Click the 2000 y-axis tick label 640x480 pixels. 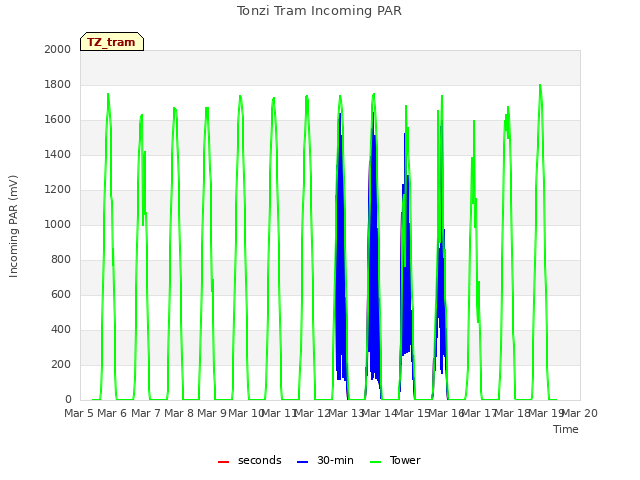click(58, 49)
